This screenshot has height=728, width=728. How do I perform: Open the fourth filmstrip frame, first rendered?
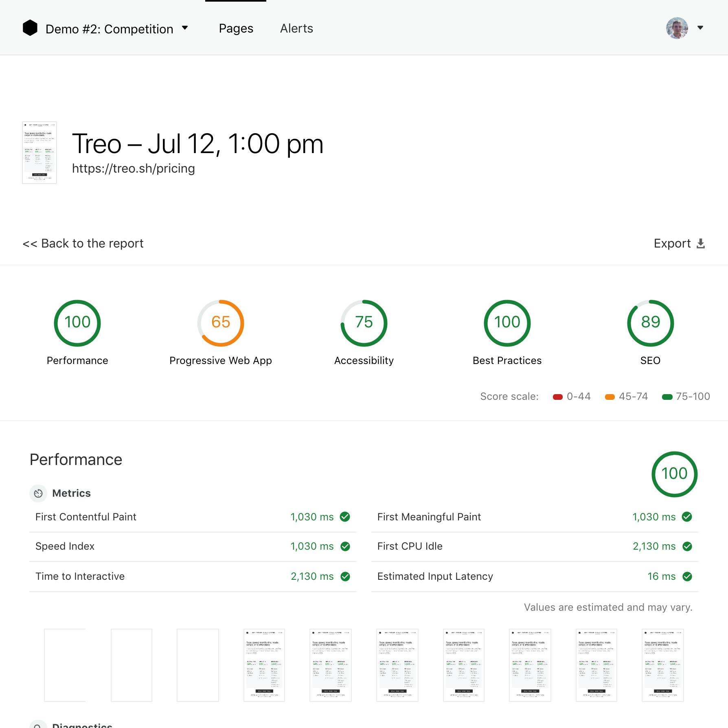point(264,665)
